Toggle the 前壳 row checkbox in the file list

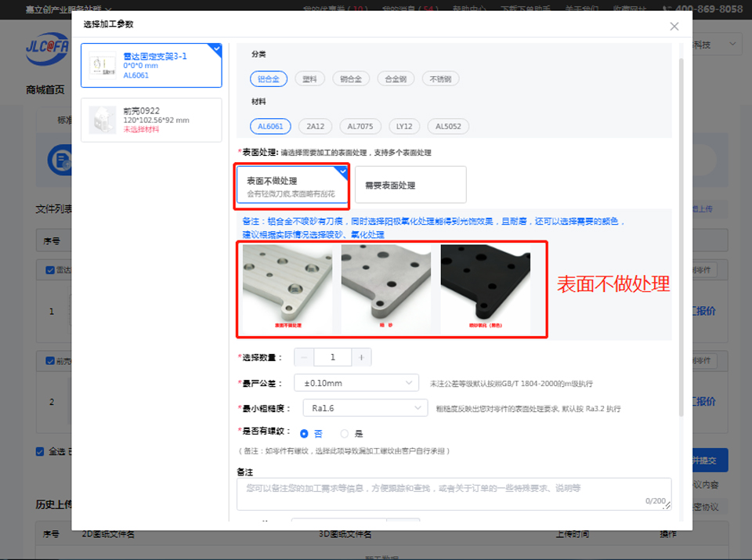point(50,360)
